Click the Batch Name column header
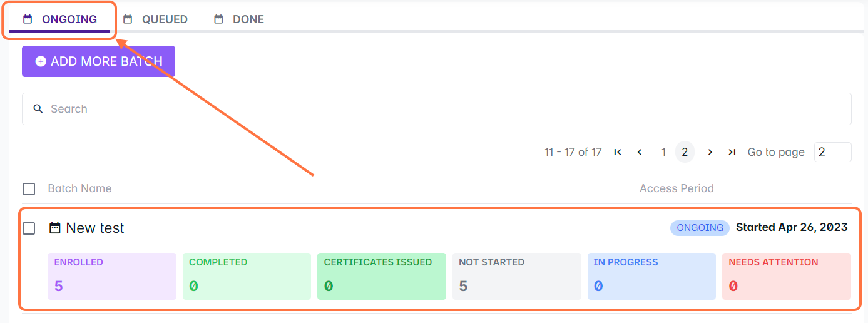The width and height of the screenshot is (868, 323). [79, 188]
